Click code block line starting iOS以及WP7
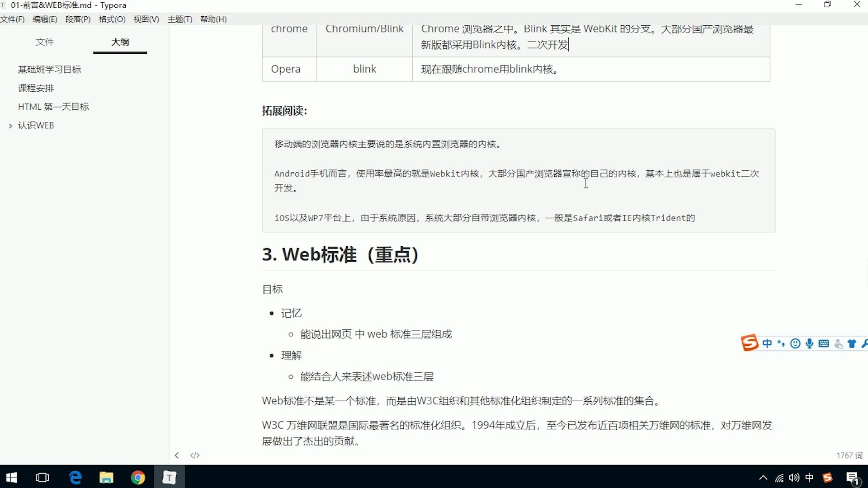 click(x=485, y=218)
